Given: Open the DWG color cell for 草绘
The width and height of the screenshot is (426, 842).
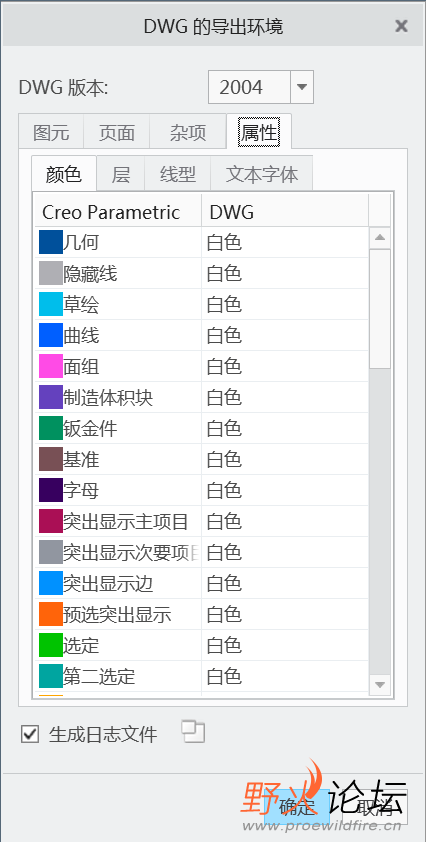Looking at the screenshot, I should point(285,304).
